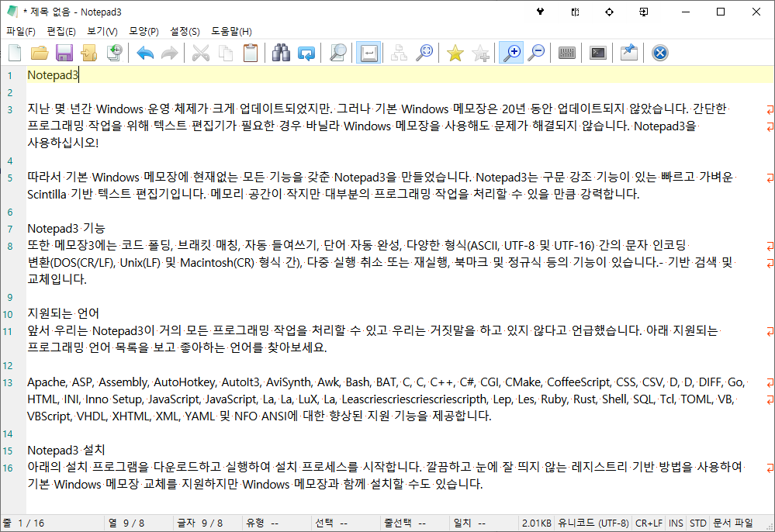Image resolution: width=775 pixels, height=532 pixels.
Task: Click the STD indicator in status bar
Action: 698,523
